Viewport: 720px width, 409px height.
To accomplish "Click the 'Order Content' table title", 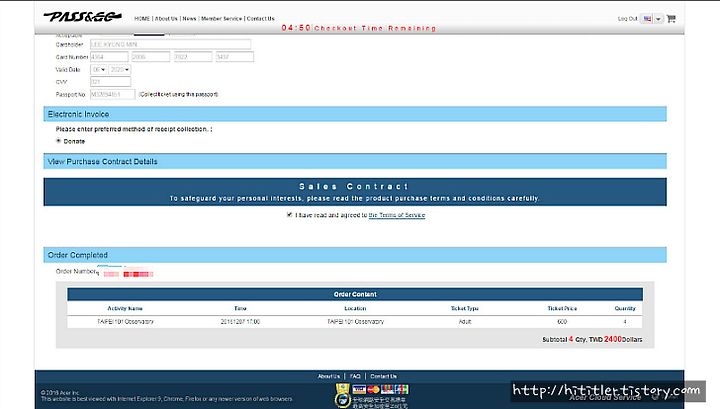I will 355,294.
